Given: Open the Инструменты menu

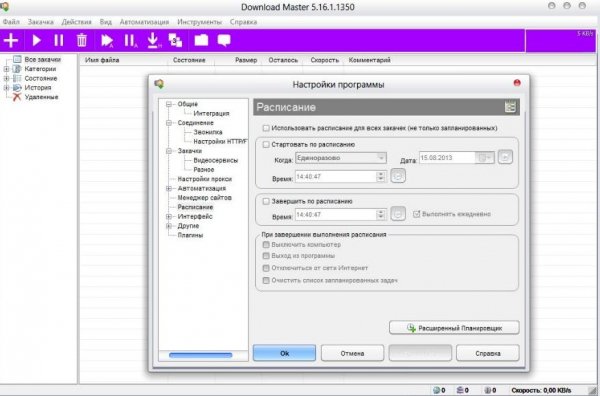Looking at the screenshot, I should [x=199, y=22].
